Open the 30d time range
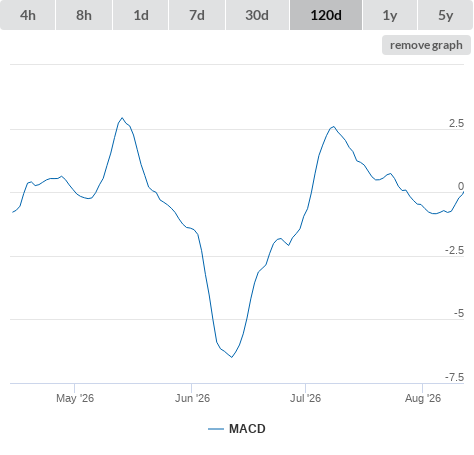This screenshot has width=474, height=455. tap(257, 15)
